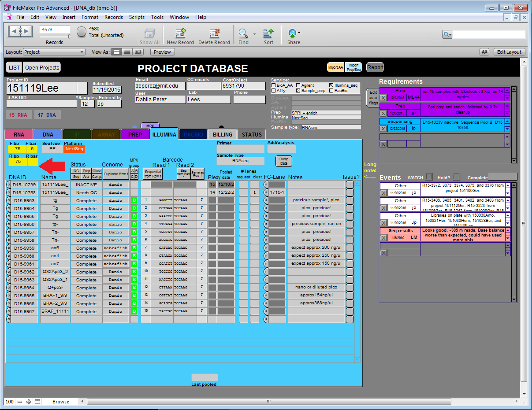Click the Delete Record toolbar icon
This screenshot has height=410, width=532.
tap(214, 34)
